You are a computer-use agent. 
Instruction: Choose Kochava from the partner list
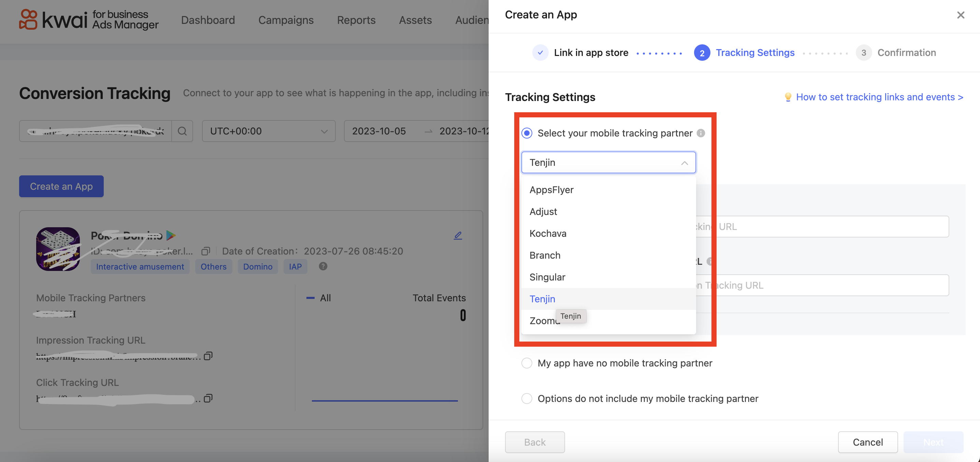608,233
